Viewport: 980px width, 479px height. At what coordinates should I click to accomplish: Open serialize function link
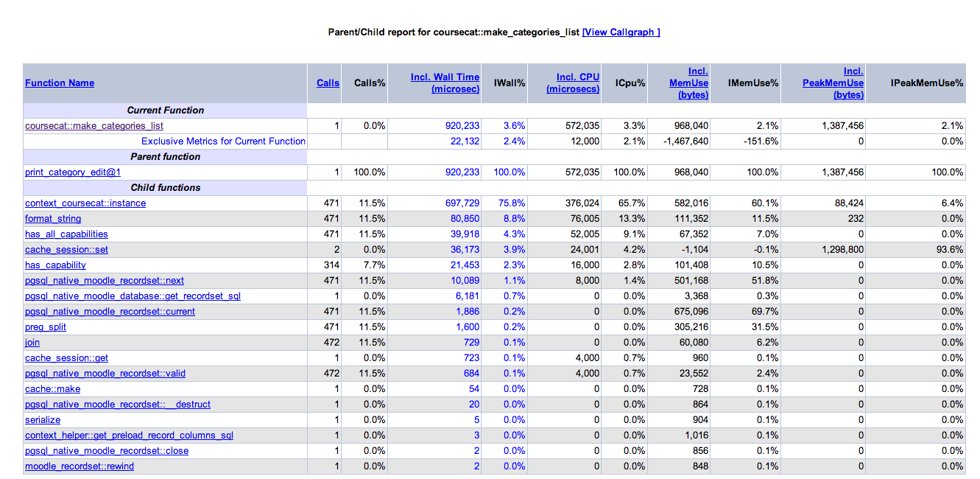(43, 420)
